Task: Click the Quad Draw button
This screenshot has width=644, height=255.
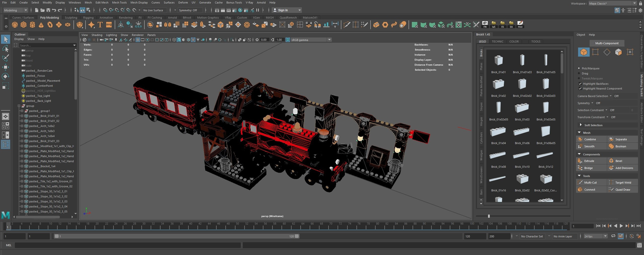Action: (623, 190)
